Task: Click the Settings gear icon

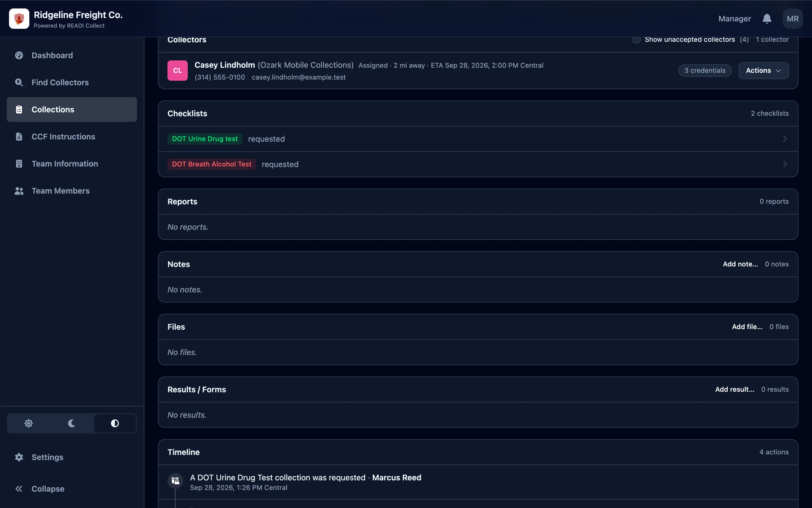Action: tap(19, 457)
